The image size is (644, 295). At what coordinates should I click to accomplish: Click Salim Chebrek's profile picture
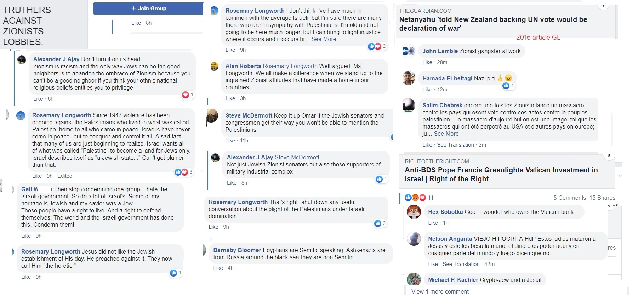coord(409,106)
